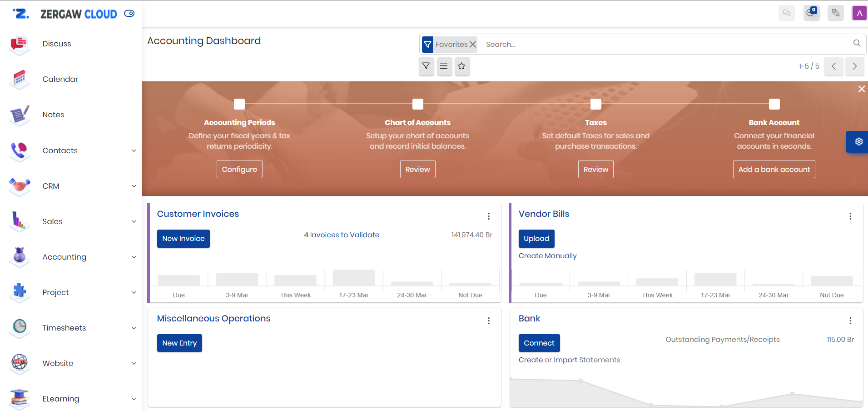This screenshot has height=411, width=868.
Task: Open the Bank card options menu
Action: coord(850,321)
